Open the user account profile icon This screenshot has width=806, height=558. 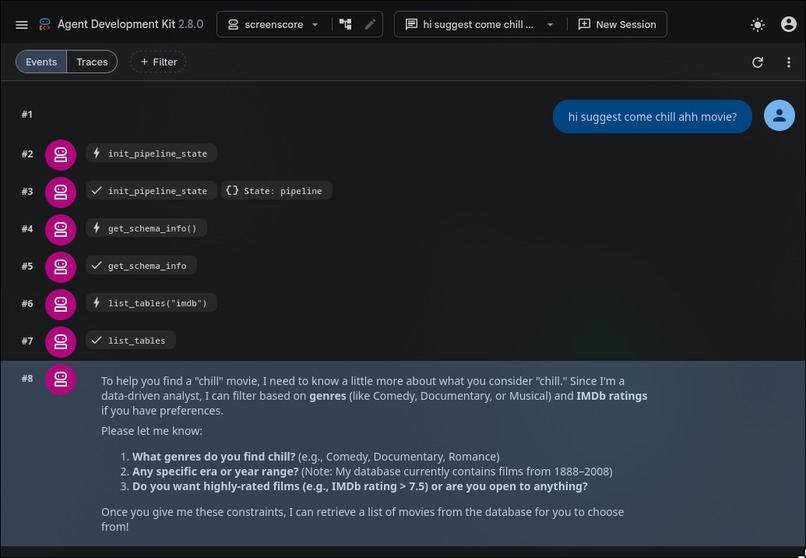788,24
